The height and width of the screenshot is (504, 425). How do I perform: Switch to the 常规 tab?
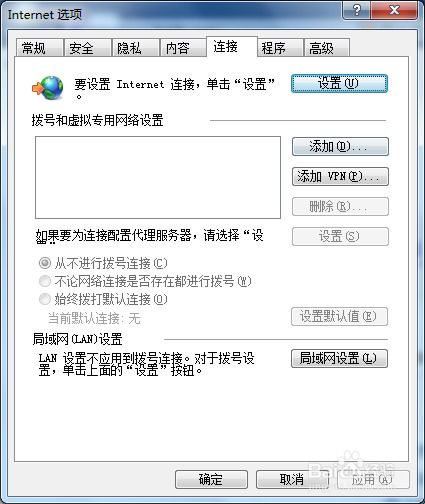coord(40,48)
